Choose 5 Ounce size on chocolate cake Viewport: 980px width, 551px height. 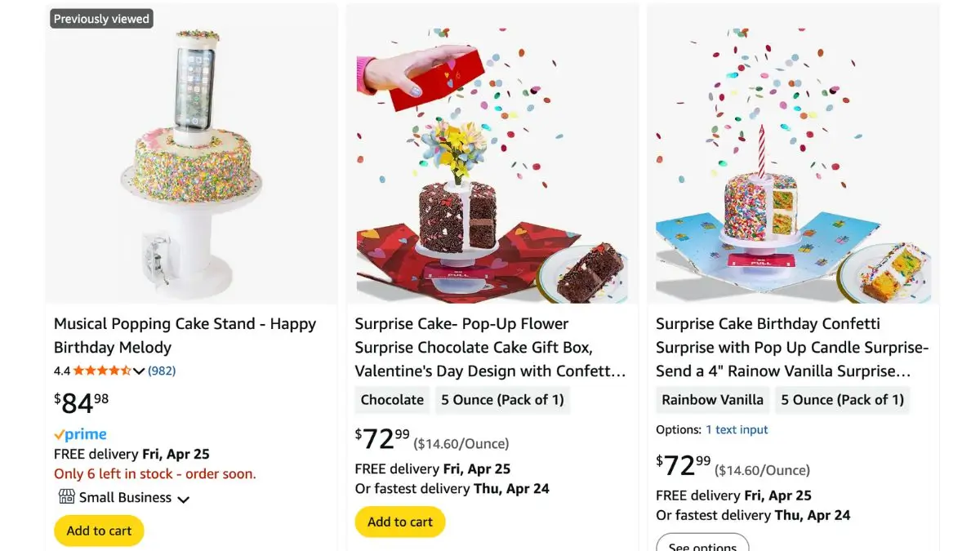pyautogui.click(x=502, y=400)
